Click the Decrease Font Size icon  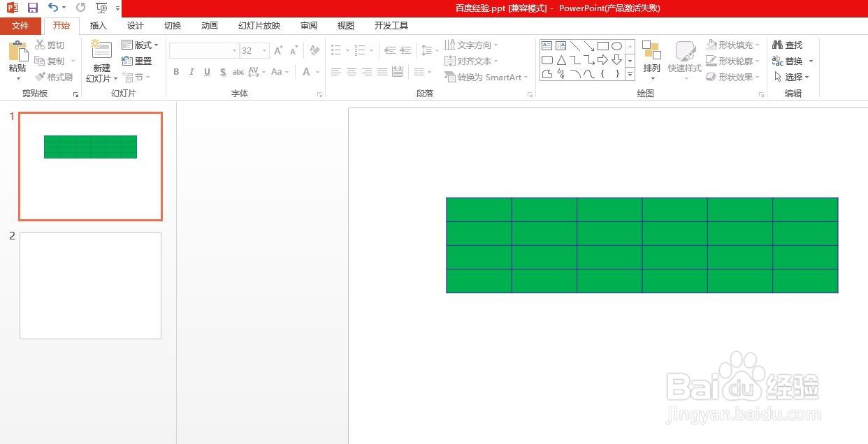pos(294,51)
